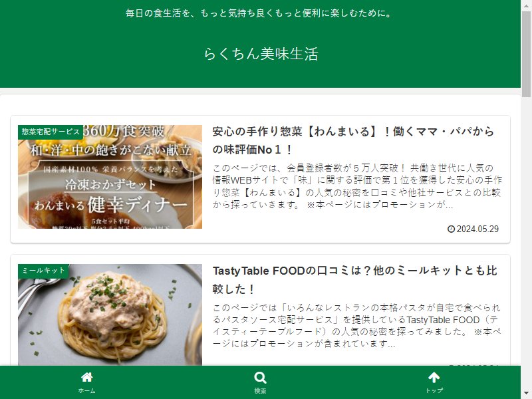
Task: Click the scrollbar down arrow
Action: click(526, 394)
